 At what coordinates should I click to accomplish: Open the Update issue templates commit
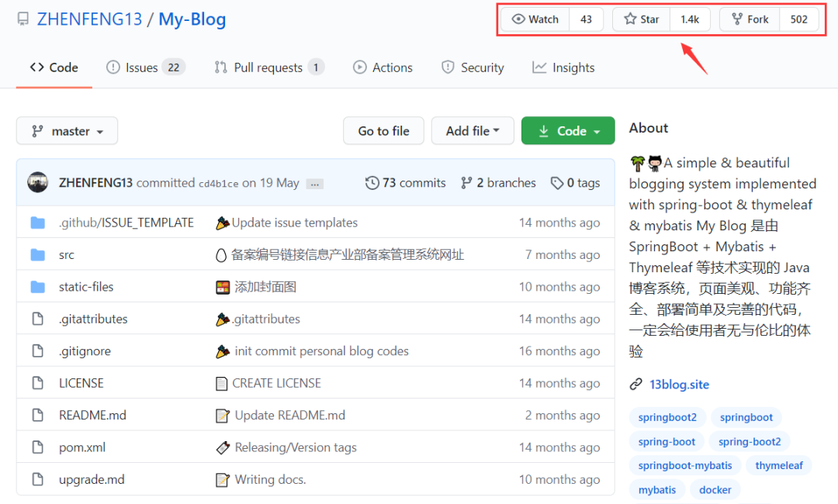click(x=295, y=223)
